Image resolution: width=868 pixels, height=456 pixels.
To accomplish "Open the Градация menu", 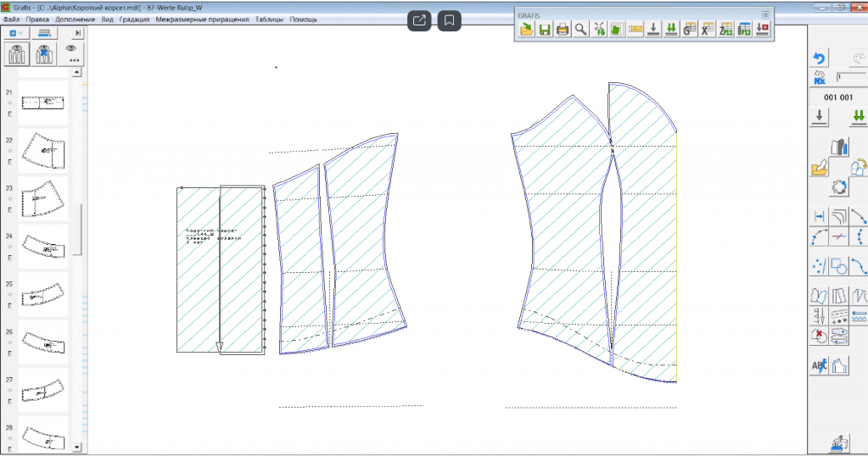I will click(x=134, y=19).
